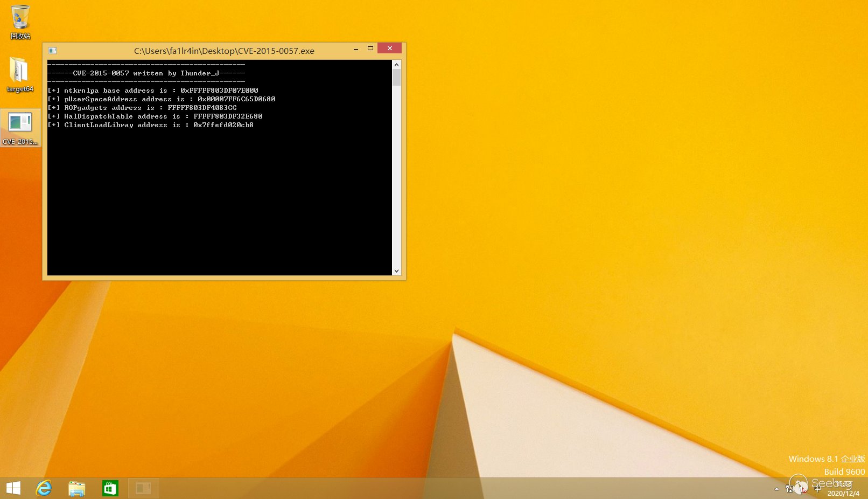Expand the hidden tray icons arrow

click(776, 489)
